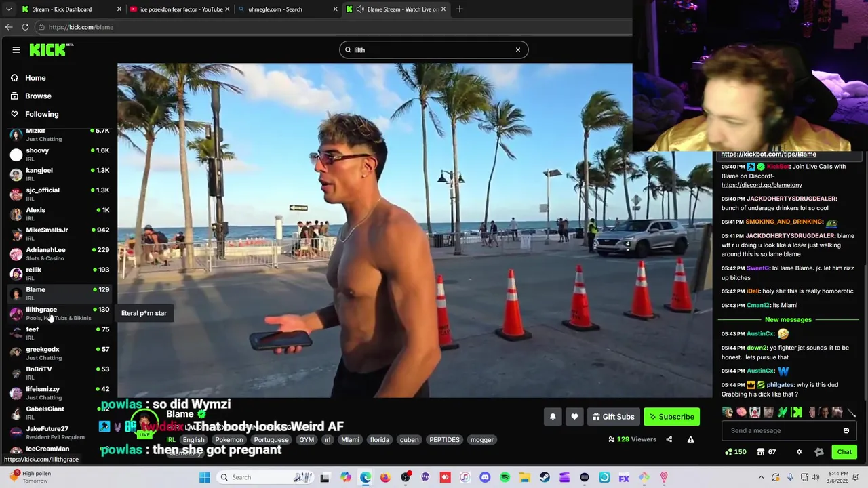Open sjc_official channel in sidebar
The image size is (868, 488).
coord(59,194)
